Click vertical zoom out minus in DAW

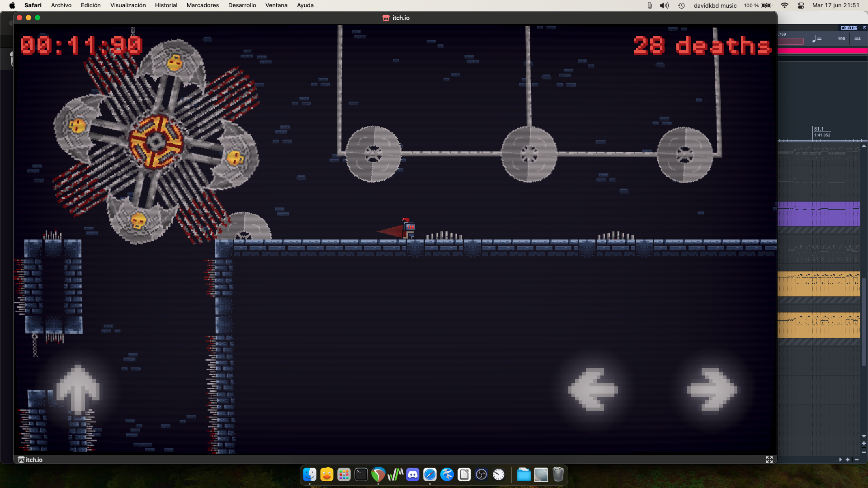pyautogui.click(x=864, y=452)
